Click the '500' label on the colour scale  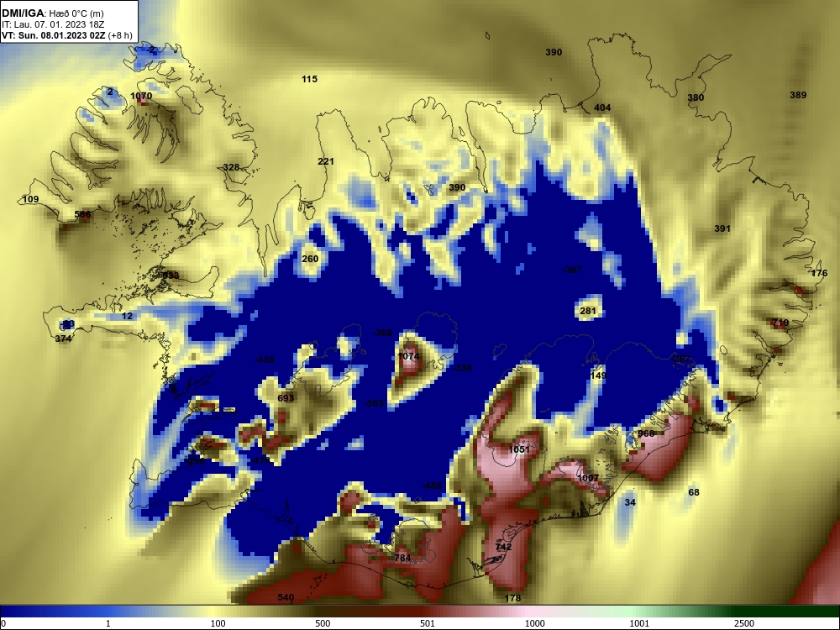(x=323, y=623)
